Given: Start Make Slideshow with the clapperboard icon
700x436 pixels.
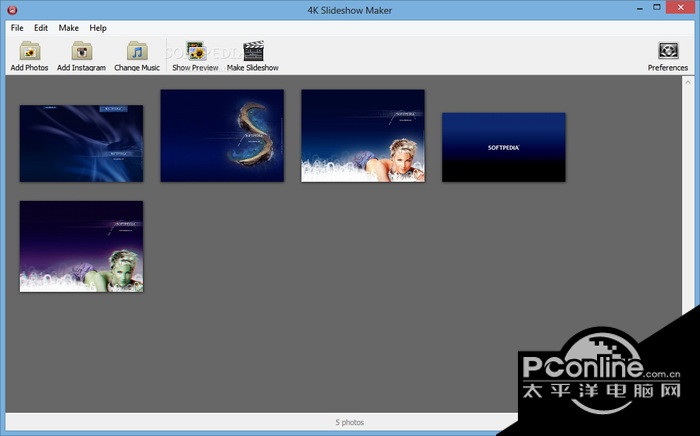Looking at the screenshot, I should point(252,52).
